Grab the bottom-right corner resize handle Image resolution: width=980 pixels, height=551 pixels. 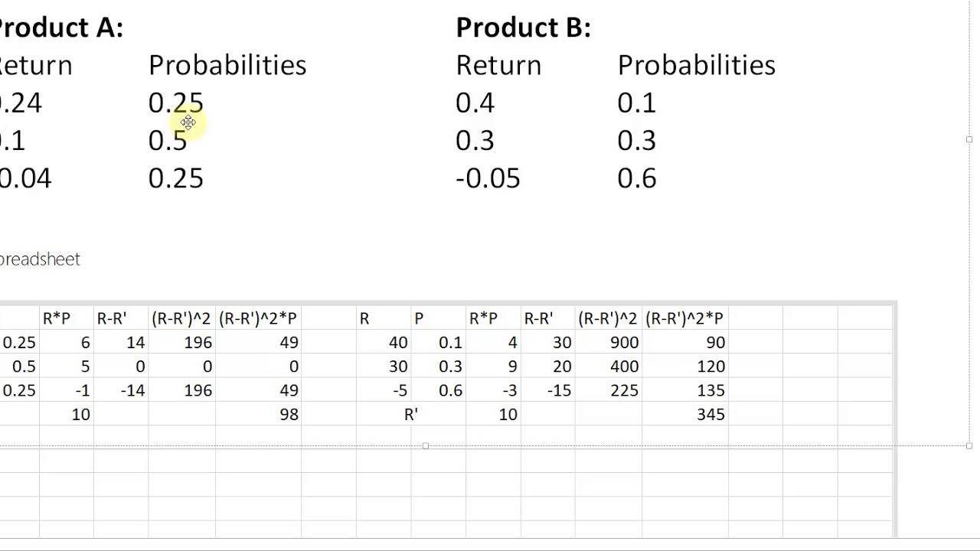[x=969, y=445]
